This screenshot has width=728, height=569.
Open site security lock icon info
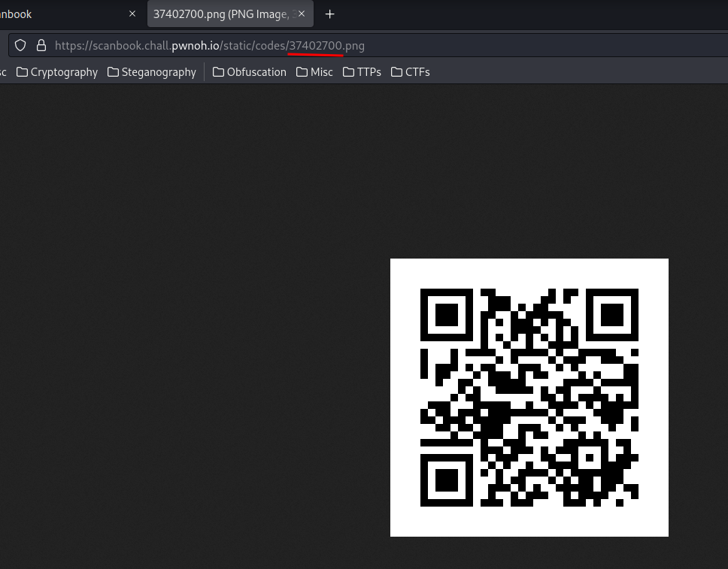pos(41,45)
